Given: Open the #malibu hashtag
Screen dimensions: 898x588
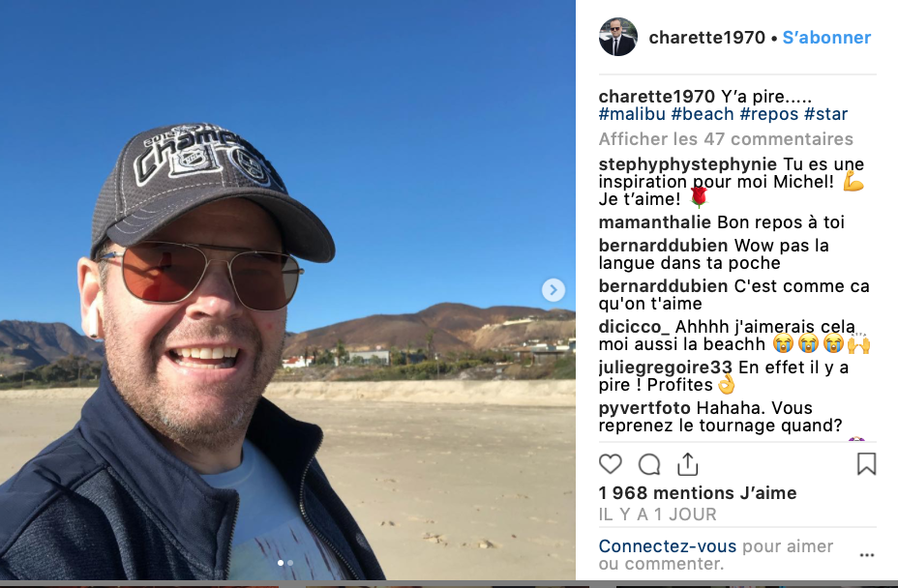Looking at the screenshot, I should 632,114.
